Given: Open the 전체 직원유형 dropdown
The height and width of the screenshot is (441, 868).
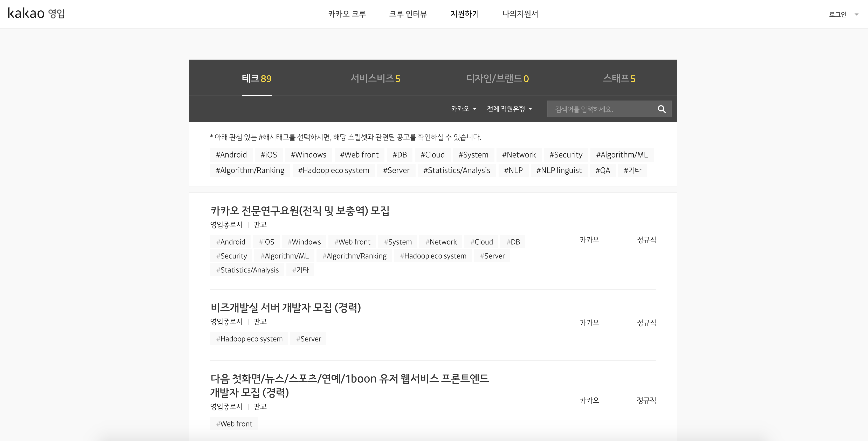Looking at the screenshot, I should (x=509, y=109).
